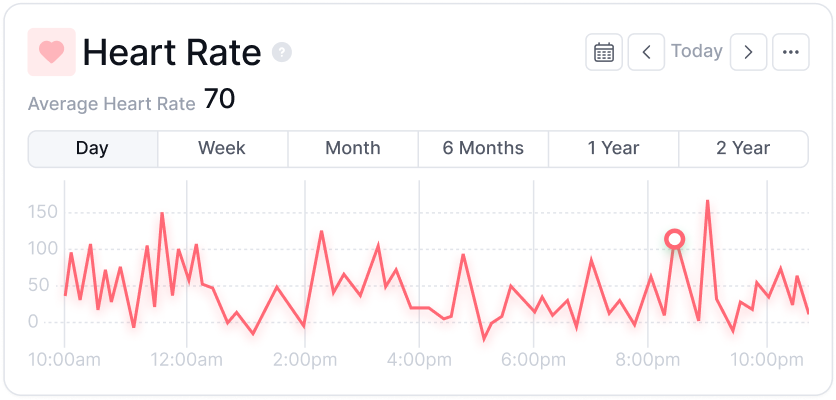Switch to the Week view tab

[x=222, y=148]
